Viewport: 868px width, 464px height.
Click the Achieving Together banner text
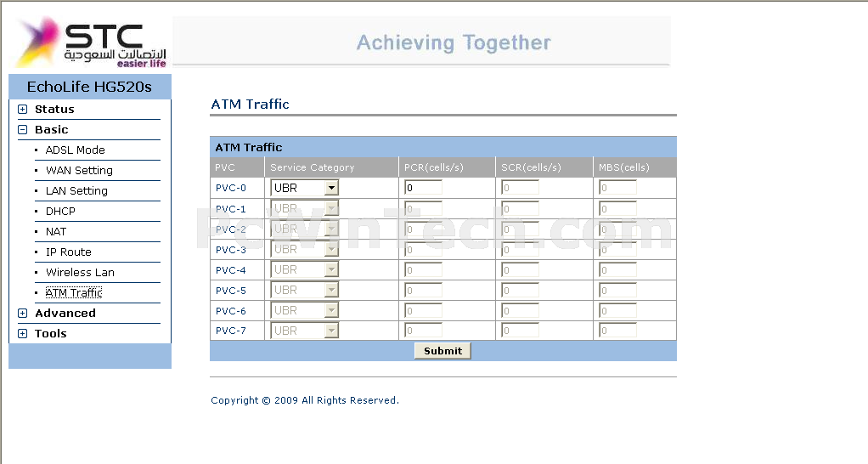tap(454, 42)
